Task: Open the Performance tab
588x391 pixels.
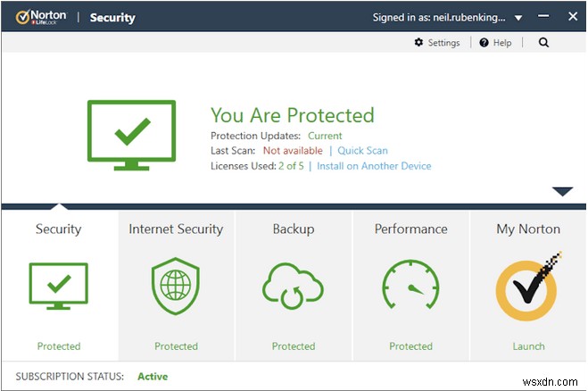Action: (x=410, y=229)
